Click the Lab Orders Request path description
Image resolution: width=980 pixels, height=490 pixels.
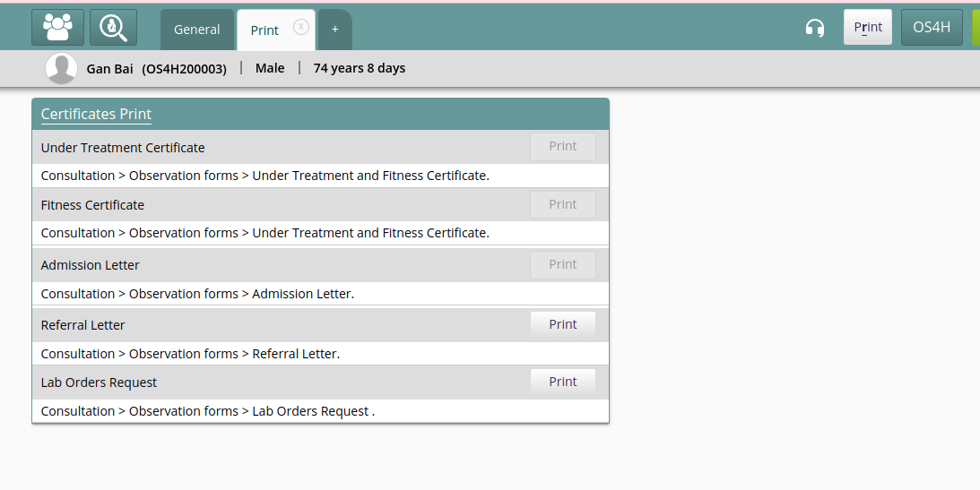207,411
